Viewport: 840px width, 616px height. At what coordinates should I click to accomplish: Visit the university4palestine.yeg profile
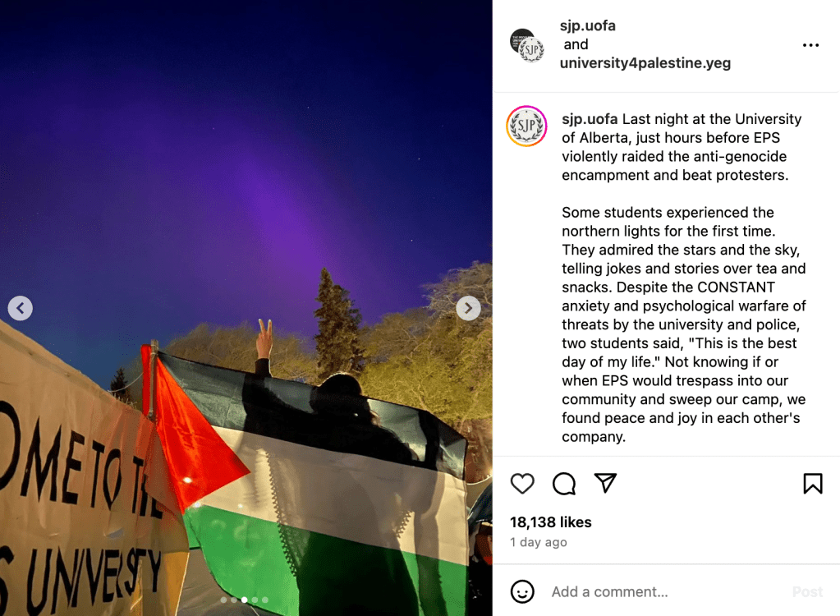click(x=645, y=63)
